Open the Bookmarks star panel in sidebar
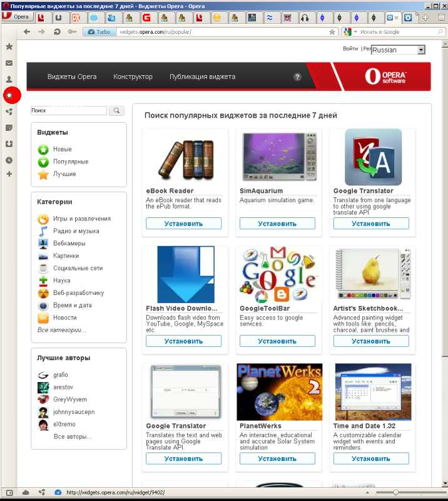 9,46
